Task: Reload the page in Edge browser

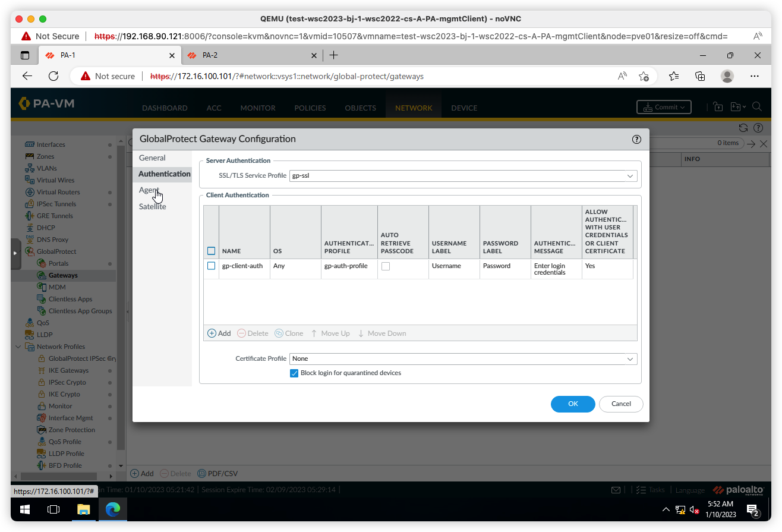Action: coord(53,76)
